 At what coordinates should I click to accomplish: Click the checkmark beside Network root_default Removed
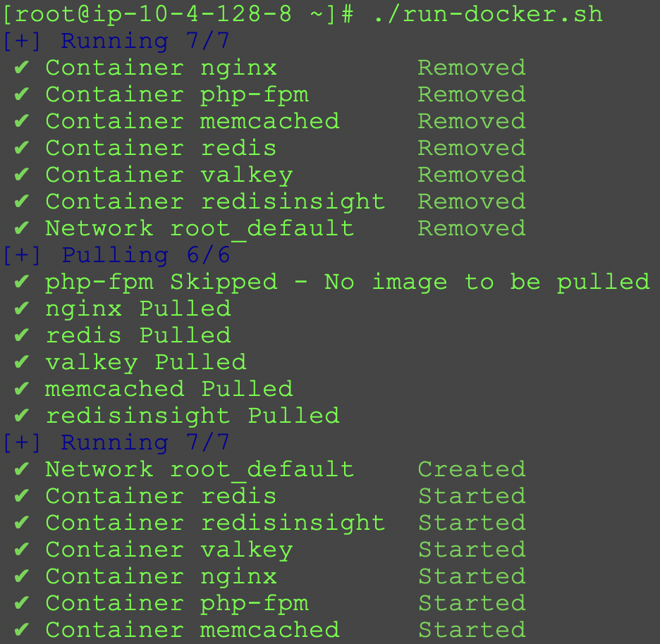22,229
